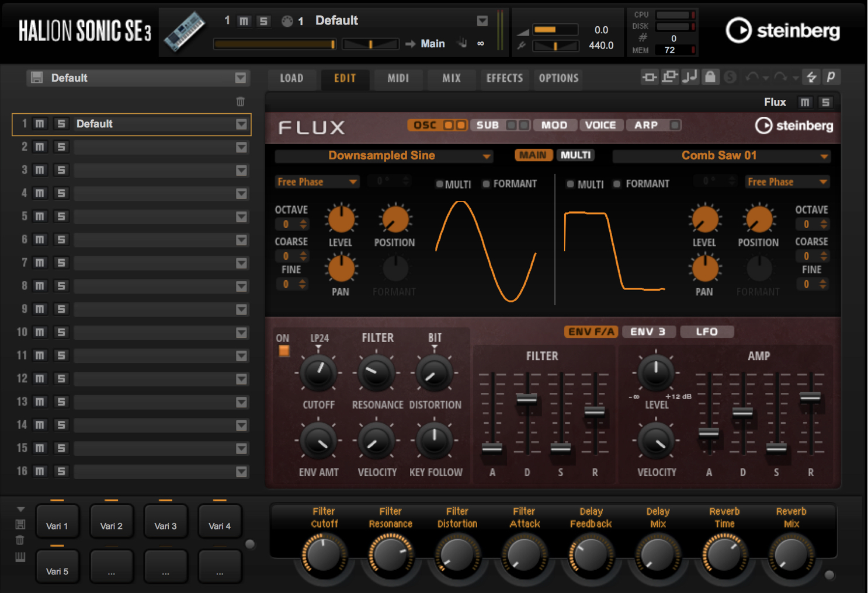
Task: Expand slot 1 Default program menu
Action: (x=241, y=124)
